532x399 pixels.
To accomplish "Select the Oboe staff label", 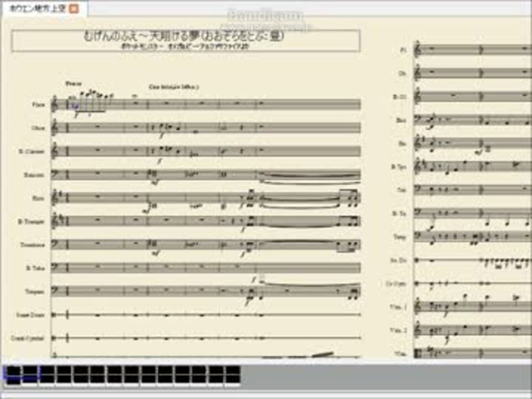I will pos(38,128).
